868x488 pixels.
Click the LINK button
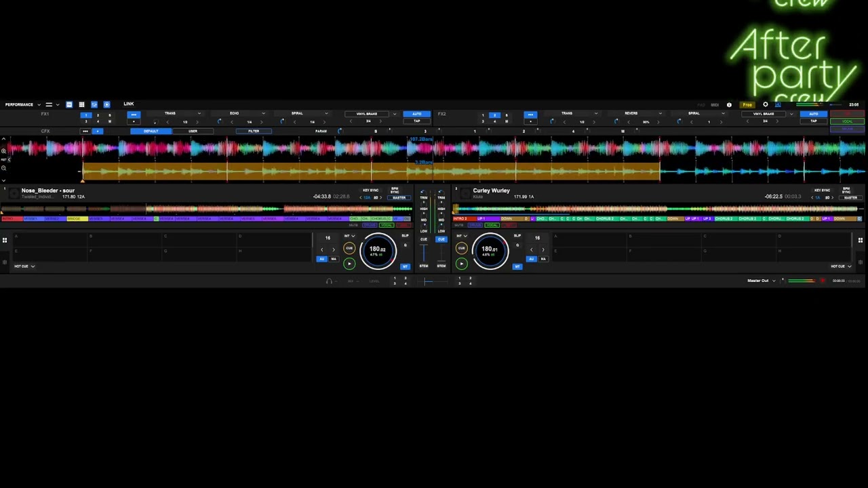point(129,104)
